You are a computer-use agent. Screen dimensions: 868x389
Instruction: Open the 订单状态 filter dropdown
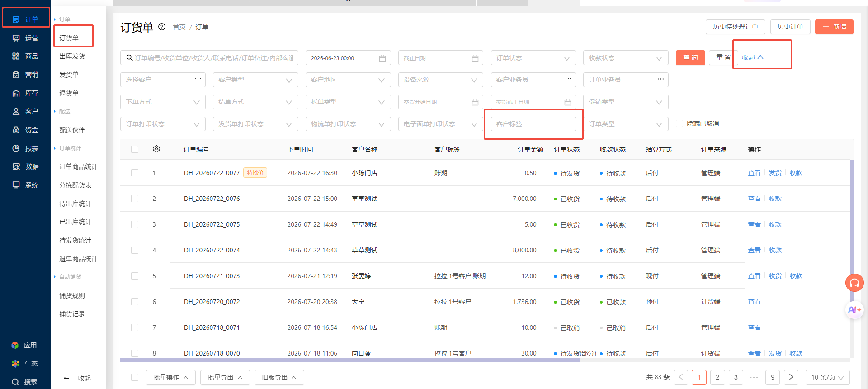point(533,58)
